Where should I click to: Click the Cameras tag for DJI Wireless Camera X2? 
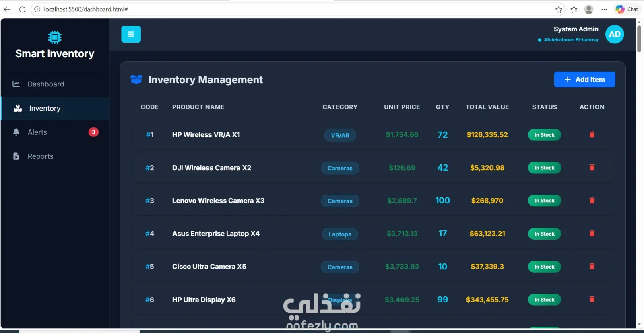tap(340, 168)
